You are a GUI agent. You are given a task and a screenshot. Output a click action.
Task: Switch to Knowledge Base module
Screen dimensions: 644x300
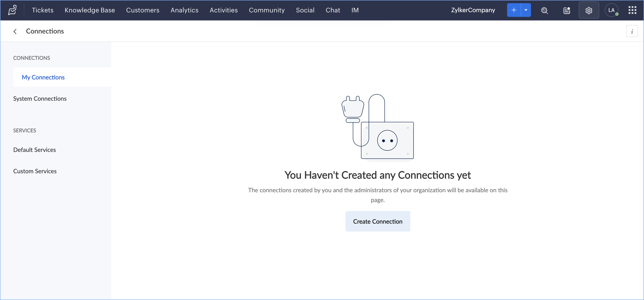click(x=90, y=10)
